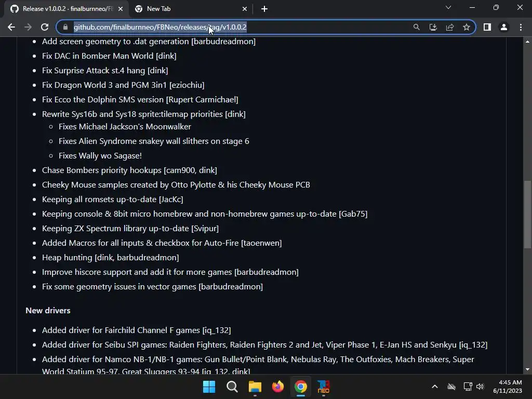
Task: Click 'Fix Surprise Attack st.4 hang' line
Action: 105,71
